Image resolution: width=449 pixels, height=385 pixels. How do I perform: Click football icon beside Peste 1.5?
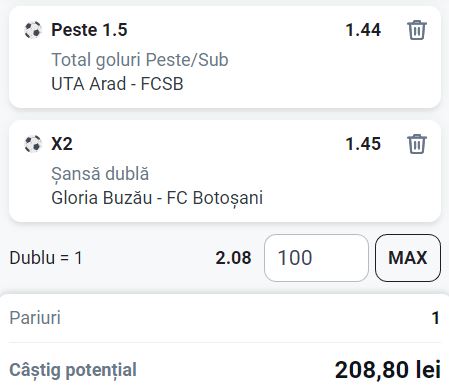[33, 30]
